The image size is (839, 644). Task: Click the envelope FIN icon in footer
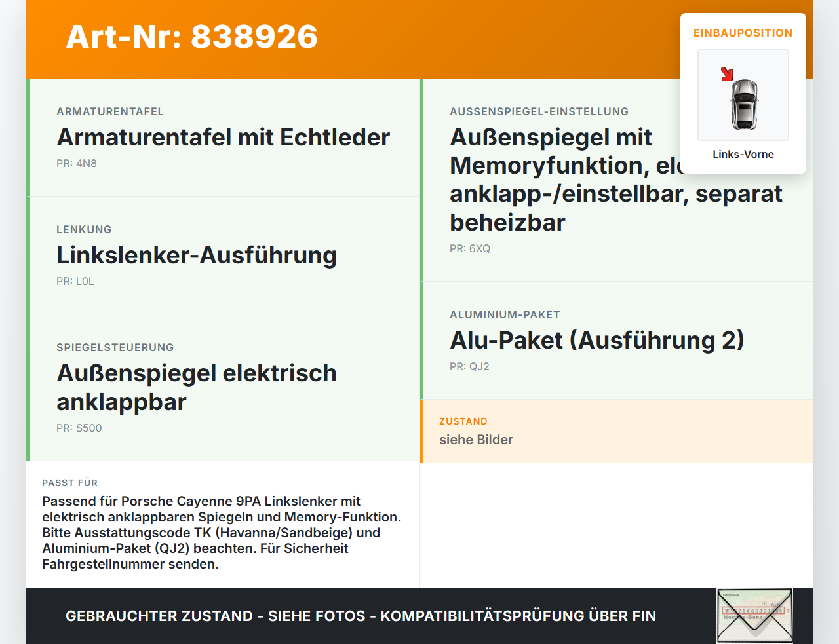(754, 616)
